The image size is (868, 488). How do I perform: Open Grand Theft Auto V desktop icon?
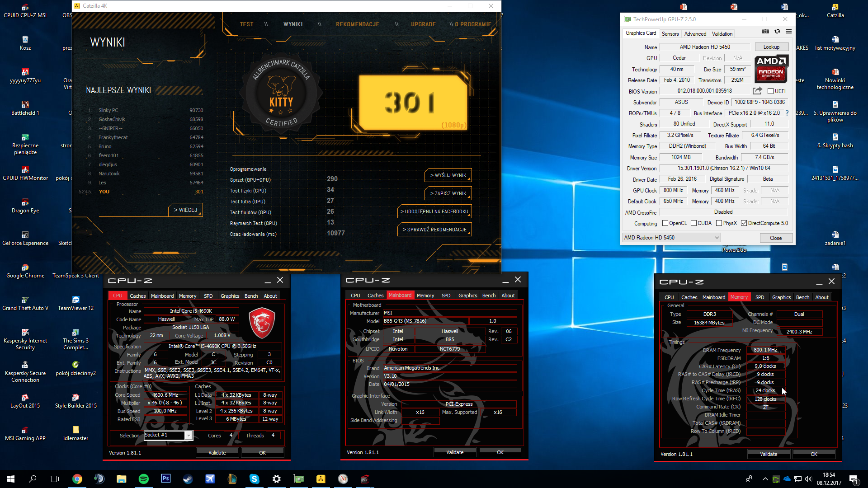tap(25, 304)
